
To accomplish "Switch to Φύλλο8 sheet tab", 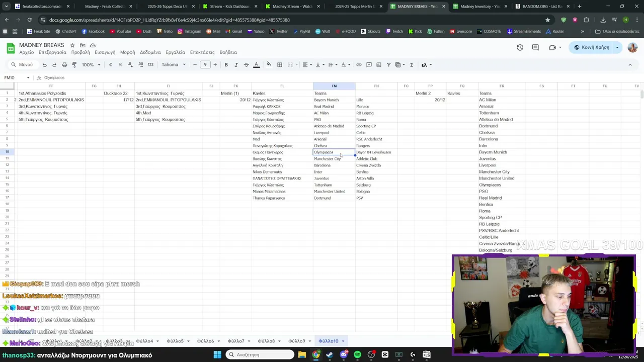I will [266, 341].
